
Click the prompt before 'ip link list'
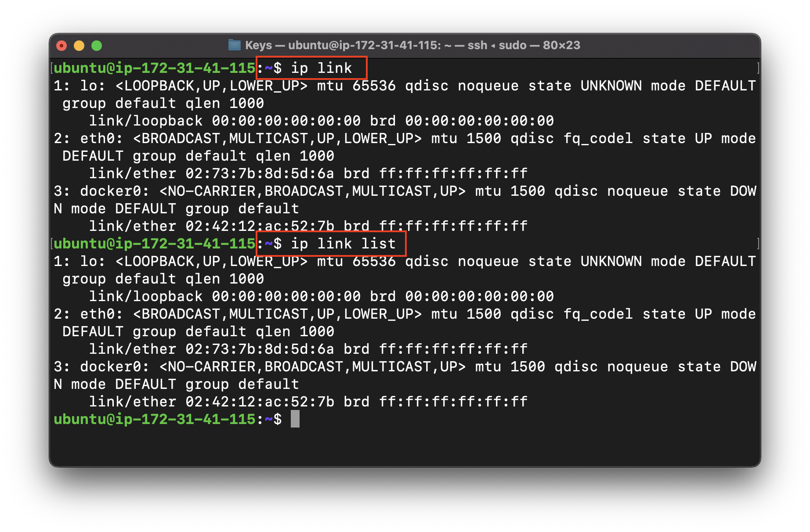155,244
